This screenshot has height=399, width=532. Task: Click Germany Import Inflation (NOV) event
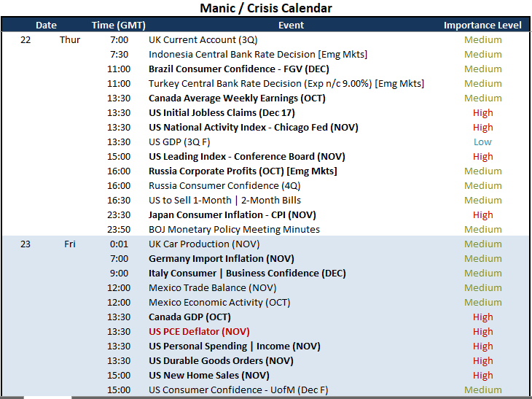222,259
